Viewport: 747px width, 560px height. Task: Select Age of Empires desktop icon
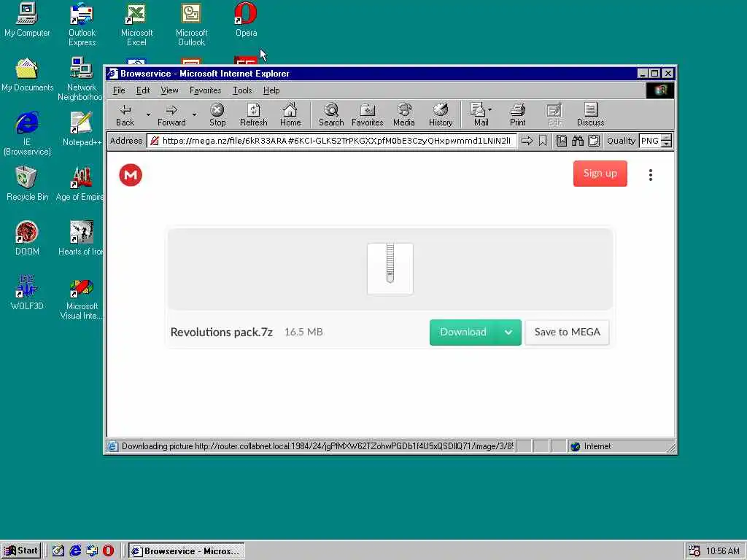tap(80, 184)
